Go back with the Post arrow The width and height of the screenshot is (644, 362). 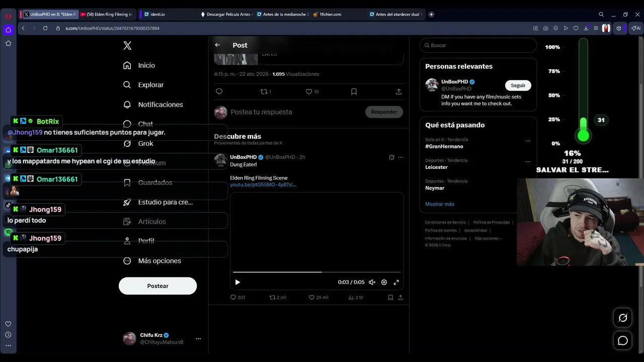217,45
